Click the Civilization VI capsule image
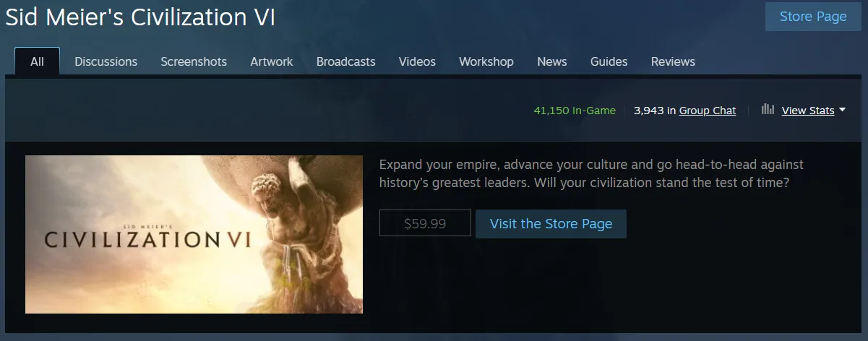Viewport: 868px width, 341px height. click(x=194, y=234)
